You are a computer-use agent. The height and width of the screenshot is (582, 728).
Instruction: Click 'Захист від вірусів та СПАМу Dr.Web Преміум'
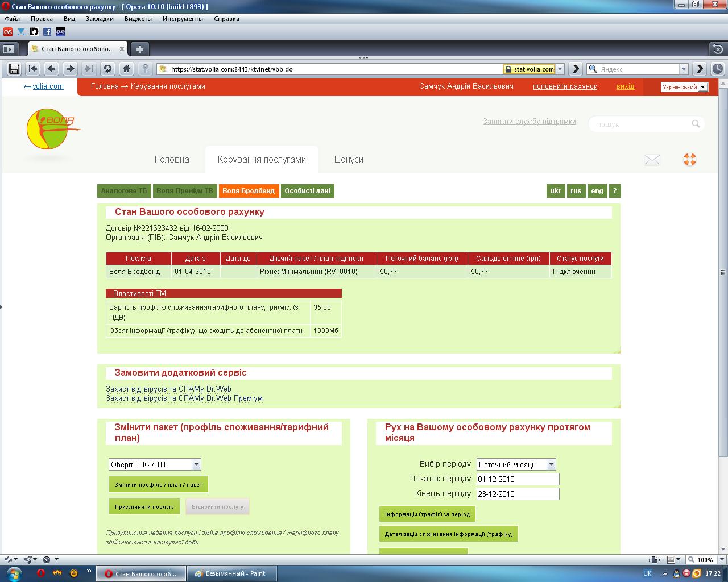[x=184, y=398]
